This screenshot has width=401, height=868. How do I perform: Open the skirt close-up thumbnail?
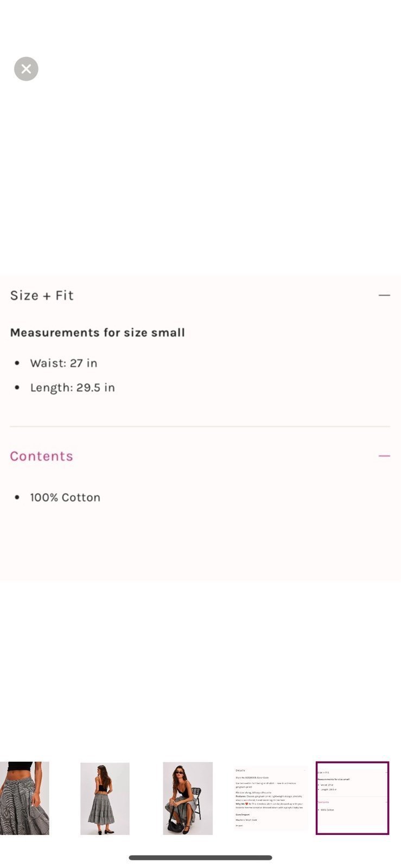click(x=24, y=798)
